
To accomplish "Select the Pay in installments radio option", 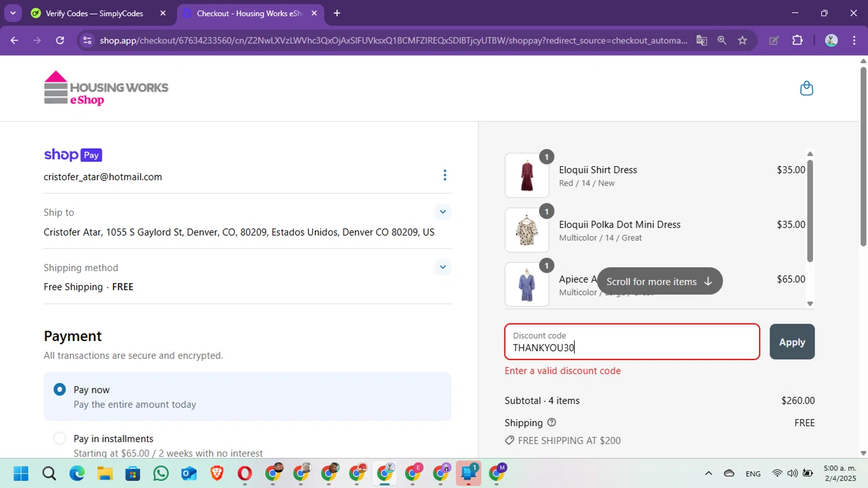I will coord(60,438).
